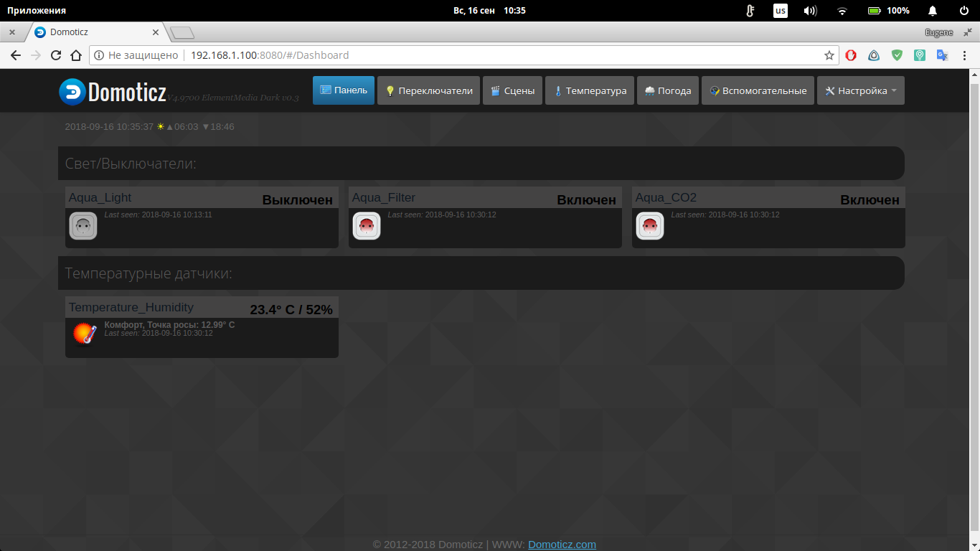Viewport: 980px width, 551px height.
Task: Open the system volume indicator
Action: pos(810,11)
